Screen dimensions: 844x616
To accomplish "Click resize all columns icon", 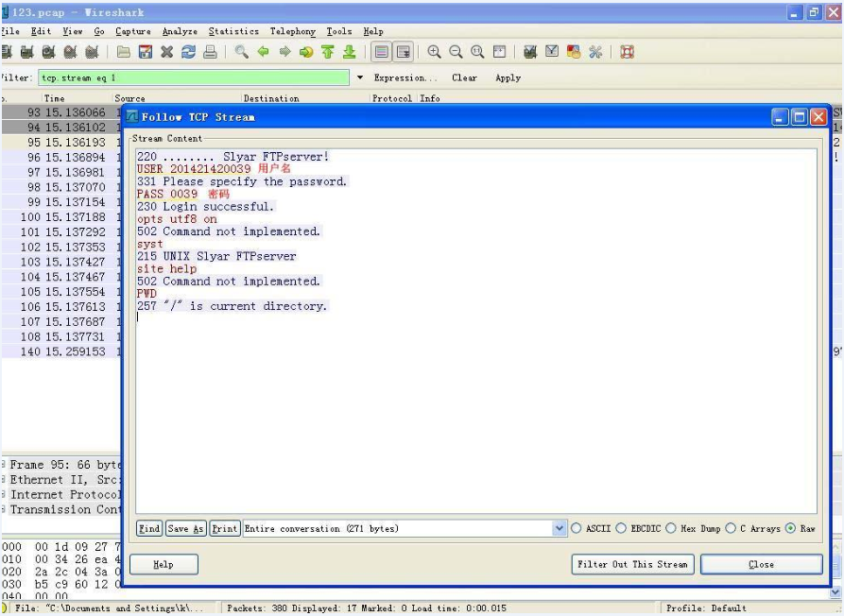I will tap(499, 52).
